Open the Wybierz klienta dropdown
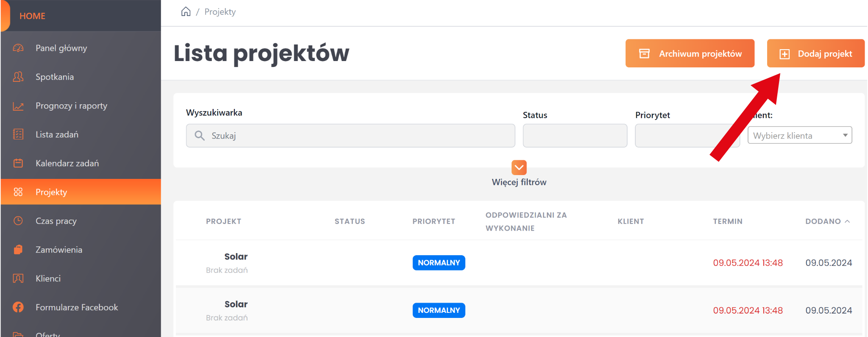This screenshot has width=868, height=337. [x=799, y=136]
